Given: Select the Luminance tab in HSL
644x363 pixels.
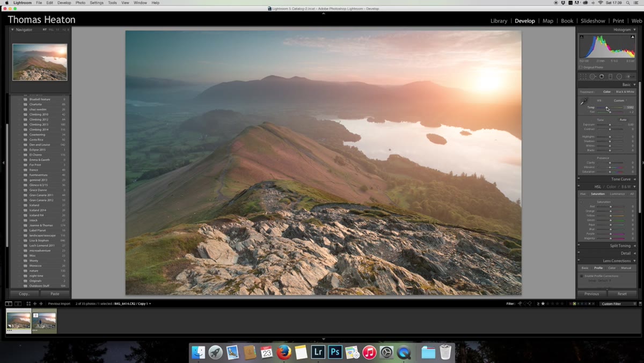Looking at the screenshot, I should pyautogui.click(x=617, y=194).
